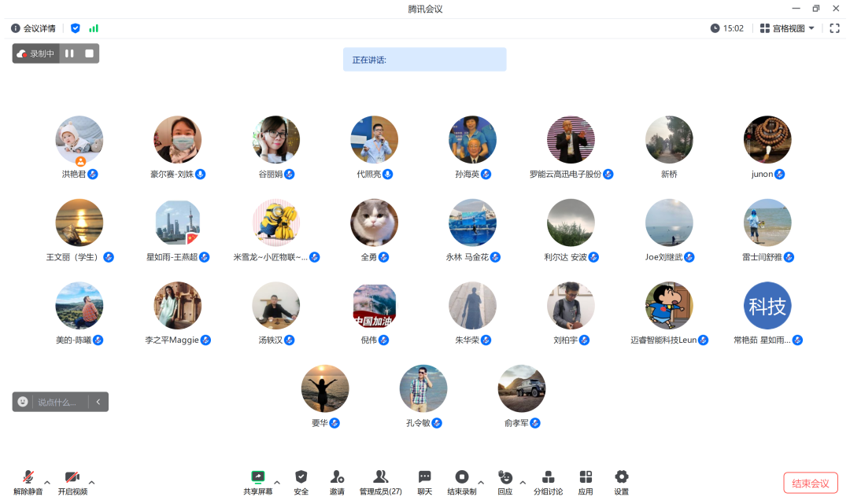This screenshot has width=850, height=504.
Task: Open share screen options arrow
Action: click(277, 482)
